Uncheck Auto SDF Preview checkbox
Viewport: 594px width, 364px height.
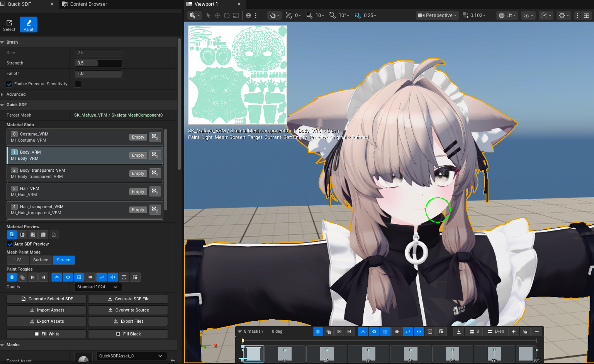tap(10, 244)
